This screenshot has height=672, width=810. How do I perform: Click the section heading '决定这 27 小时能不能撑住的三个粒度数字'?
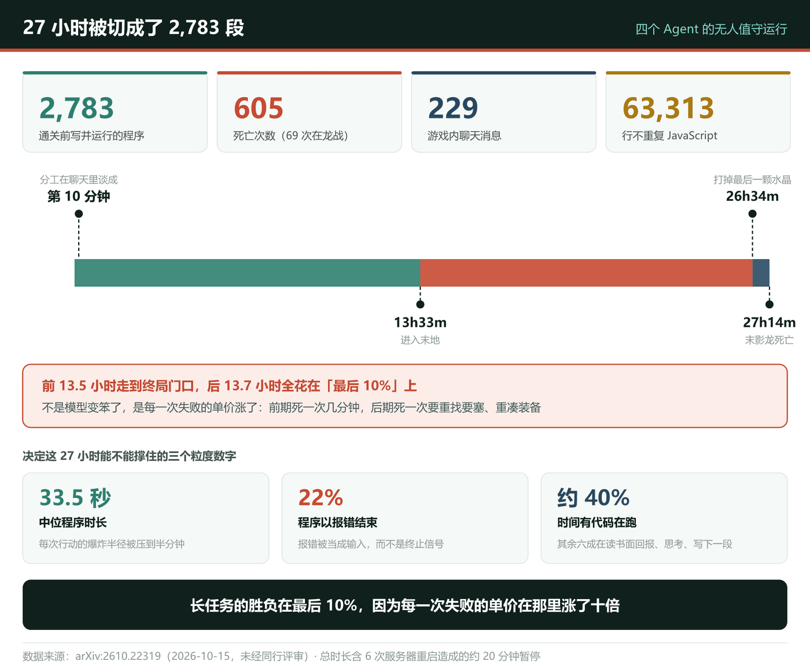(130, 456)
